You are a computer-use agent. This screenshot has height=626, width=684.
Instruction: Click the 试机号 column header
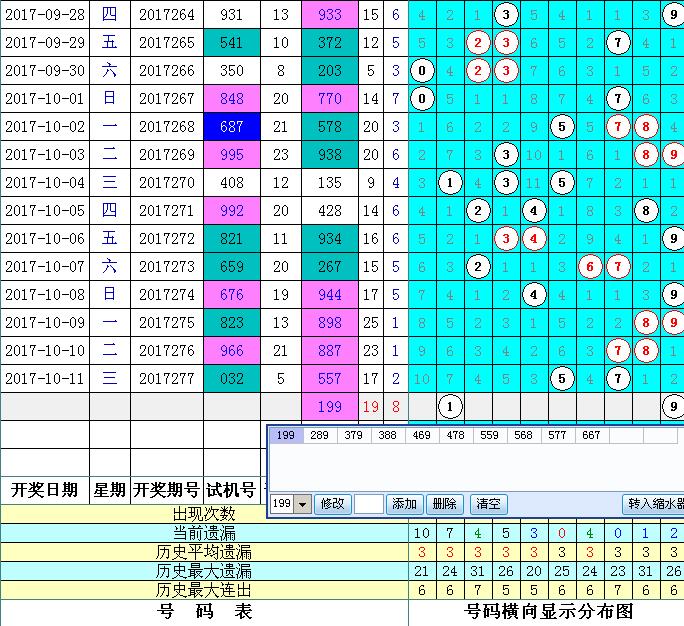[x=231, y=489]
